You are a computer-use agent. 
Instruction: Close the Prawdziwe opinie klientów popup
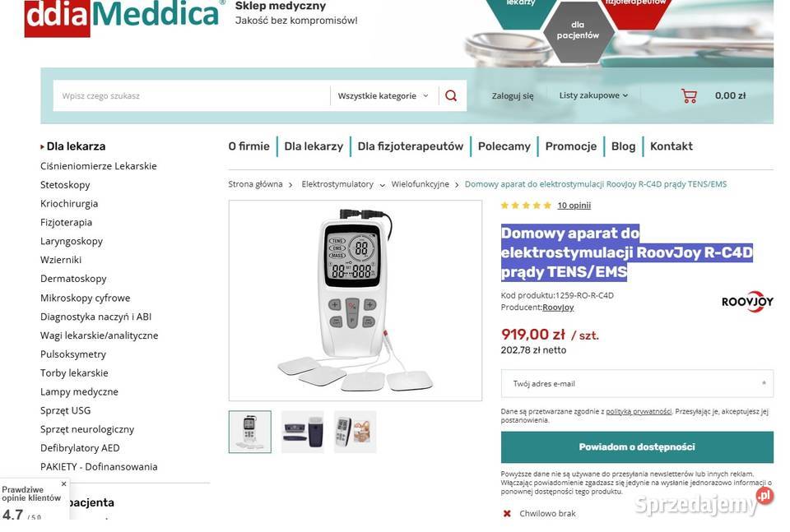pyautogui.click(x=63, y=483)
